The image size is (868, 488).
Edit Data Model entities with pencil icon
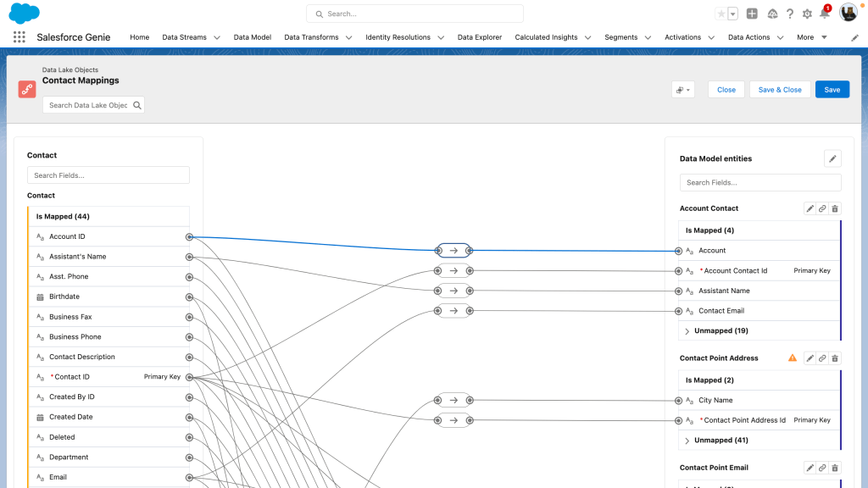[x=832, y=158]
